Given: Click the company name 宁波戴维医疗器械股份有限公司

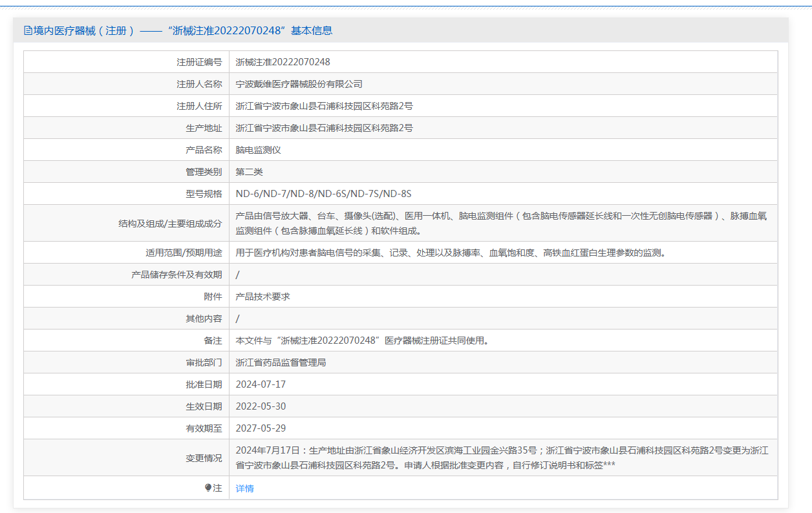Looking at the screenshot, I should 299,84.
